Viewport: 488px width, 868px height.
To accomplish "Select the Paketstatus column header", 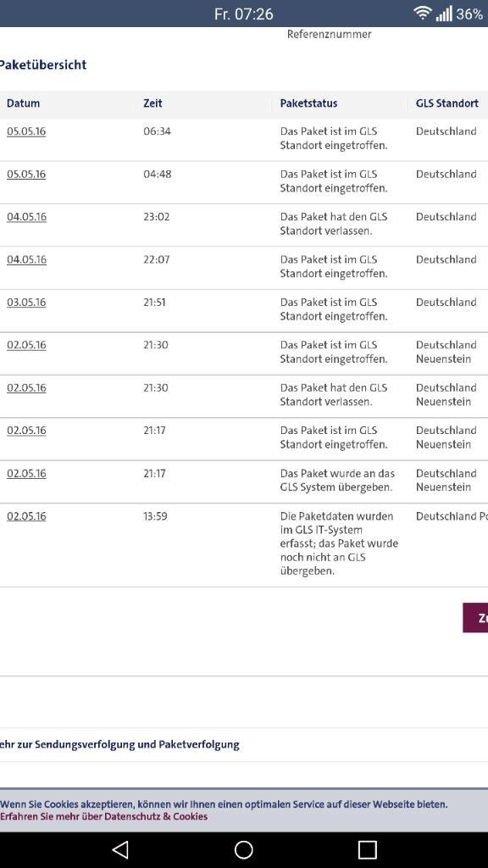I will [x=308, y=103].
